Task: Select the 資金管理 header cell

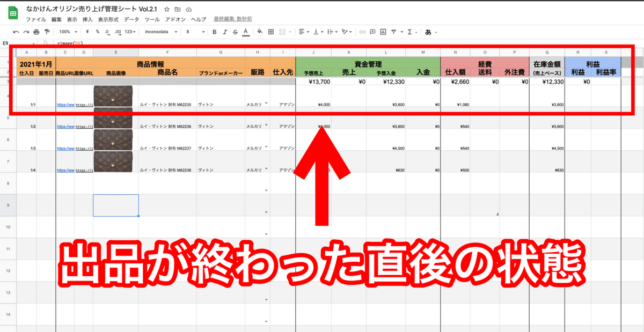Action: coord(368,64)
